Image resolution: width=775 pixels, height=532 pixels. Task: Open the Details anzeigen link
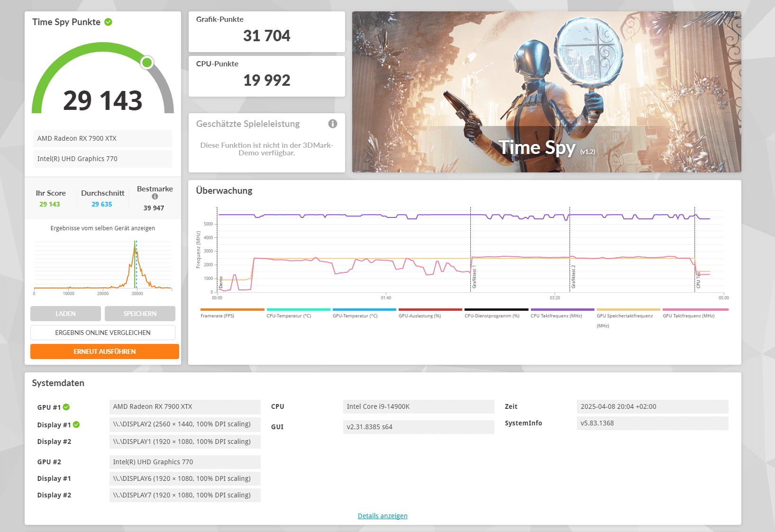click(383, 516)
